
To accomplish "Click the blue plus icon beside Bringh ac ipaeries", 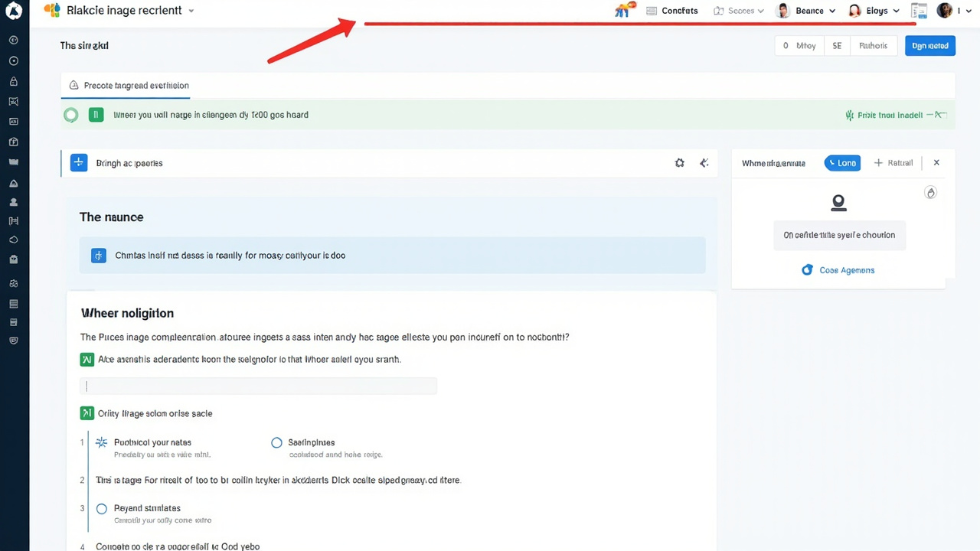I will click(79, 163).
